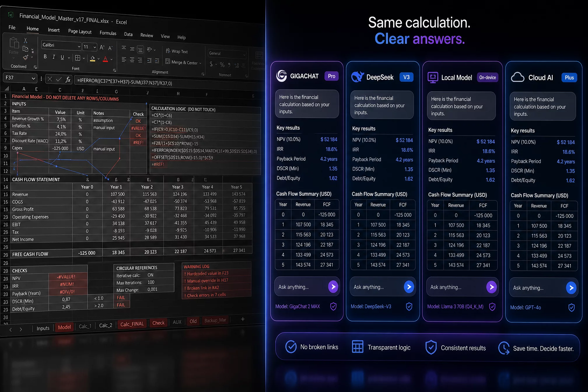Switch to the Inputs sheet tab
Viewport: 588px width, 392px height.
[43, 328]
